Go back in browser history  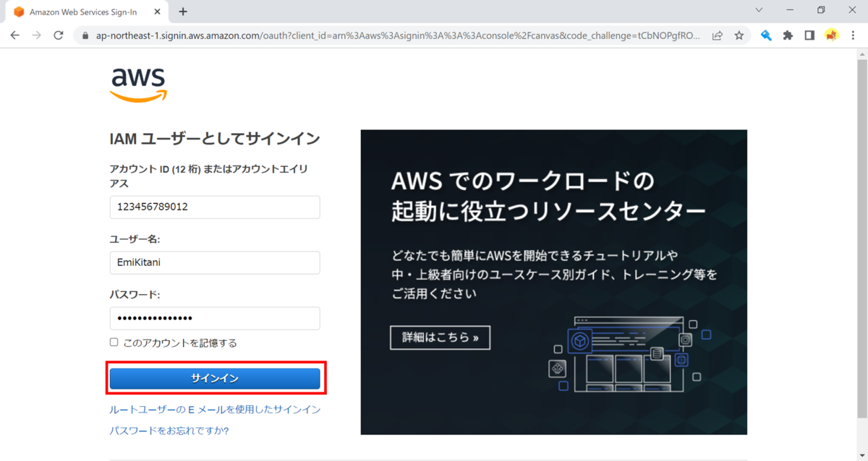(x=15, y=35)
